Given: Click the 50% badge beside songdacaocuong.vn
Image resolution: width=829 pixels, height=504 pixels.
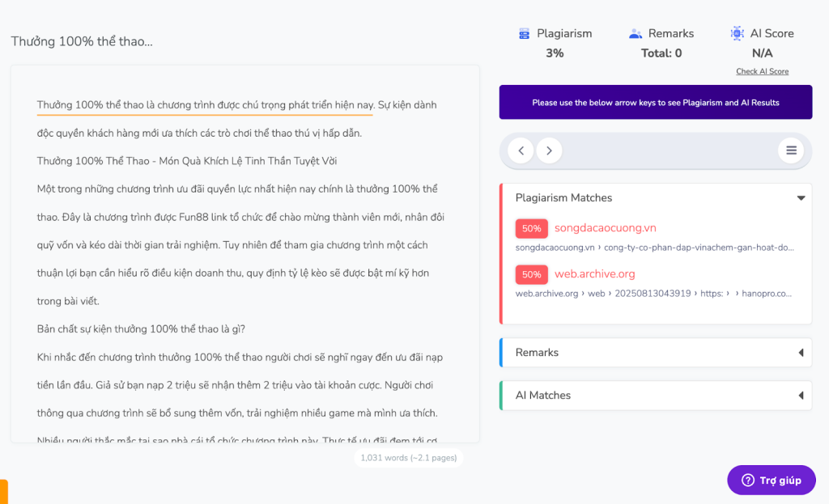Looking at the screenshot, I should pyautogui.click(x=532, y=228).
